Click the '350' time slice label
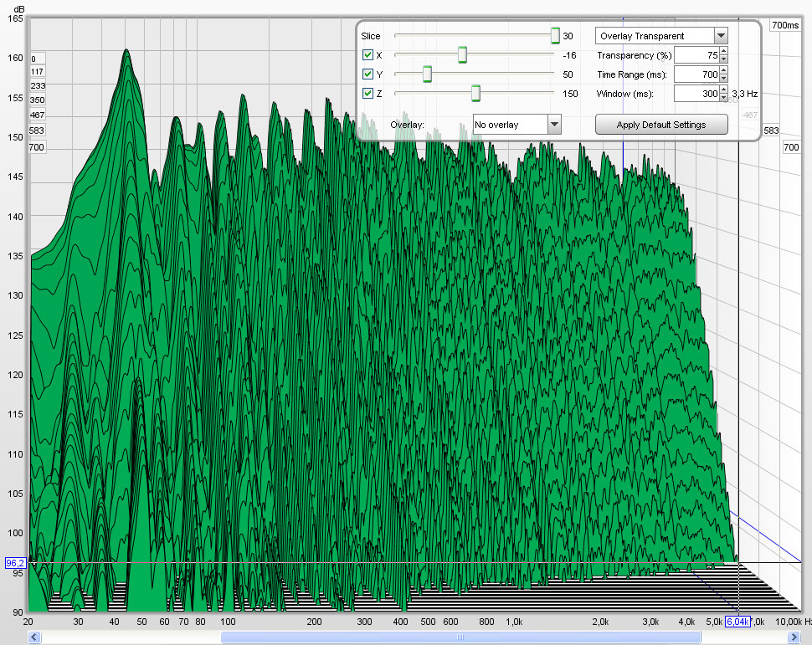 tap(38, 100)
